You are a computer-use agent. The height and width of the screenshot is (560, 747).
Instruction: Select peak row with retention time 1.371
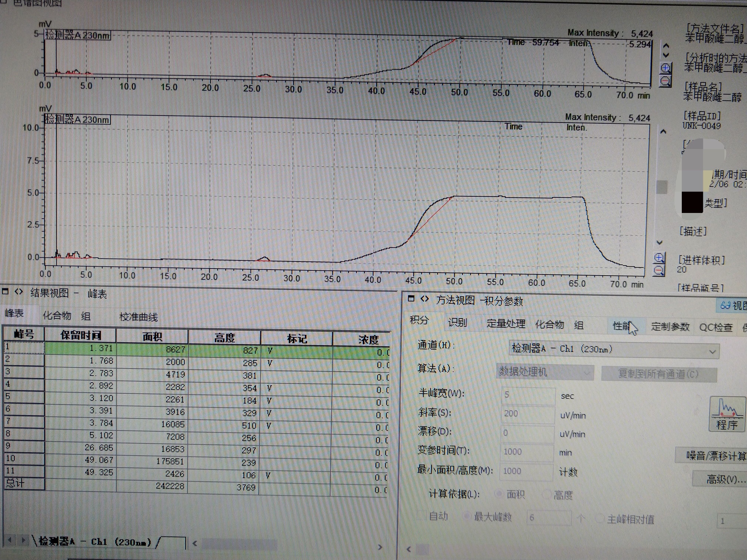point(197,350)
